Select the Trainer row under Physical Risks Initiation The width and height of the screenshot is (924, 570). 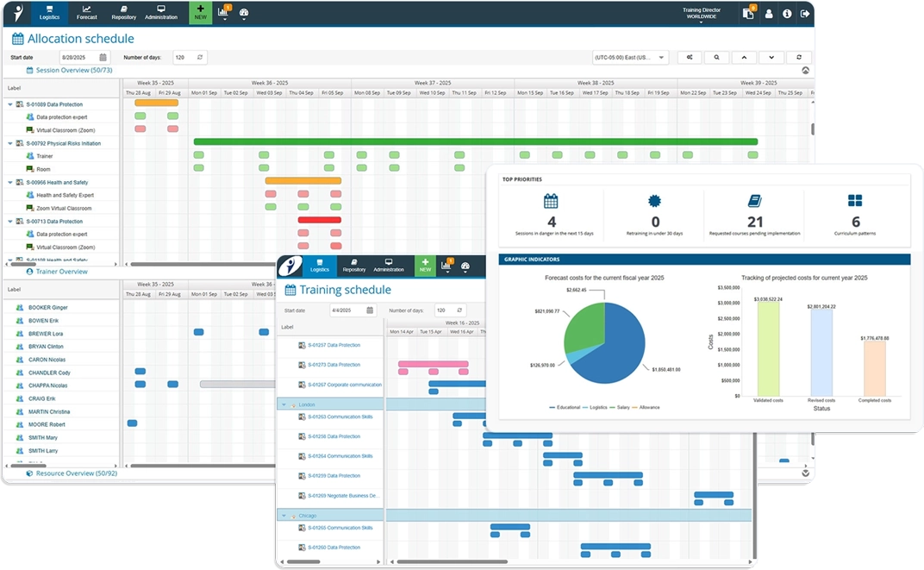[61, 156]
